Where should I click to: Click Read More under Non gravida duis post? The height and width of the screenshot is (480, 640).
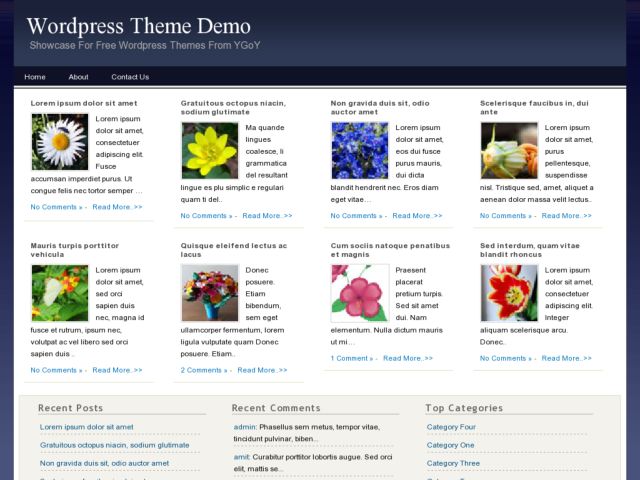click(417, 216)
